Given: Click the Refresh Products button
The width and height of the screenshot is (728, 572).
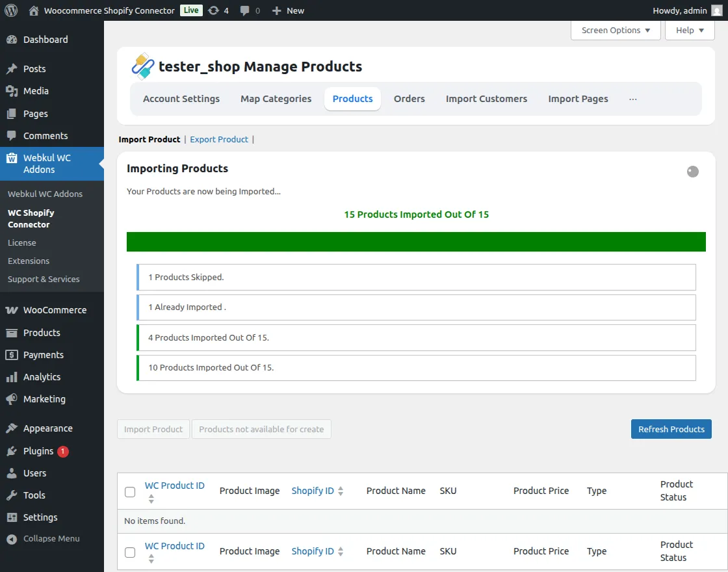Looking at the screenshot, I should pyautogui.click(x=671, y=429).
